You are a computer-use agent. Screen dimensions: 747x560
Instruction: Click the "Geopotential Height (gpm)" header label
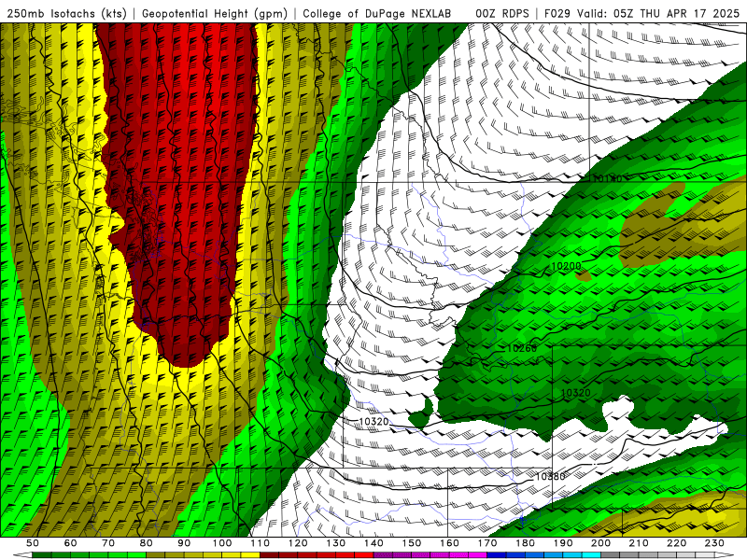tap(215, 14)
